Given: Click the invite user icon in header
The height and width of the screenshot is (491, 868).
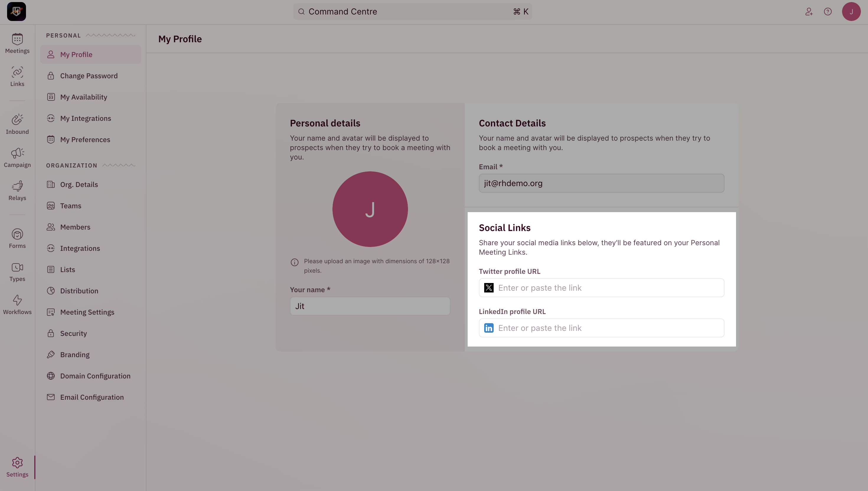Looking at the screenshot, I should 809,12.
